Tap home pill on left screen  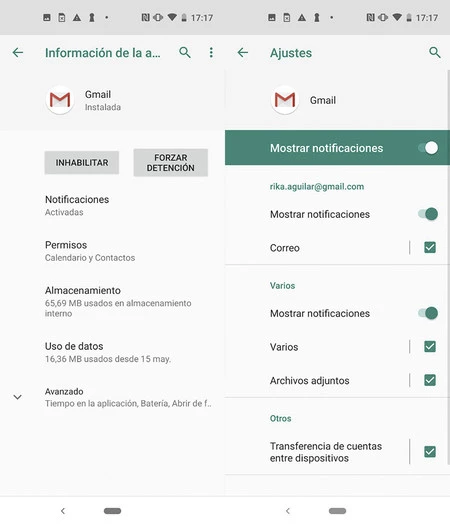[112, 511]
